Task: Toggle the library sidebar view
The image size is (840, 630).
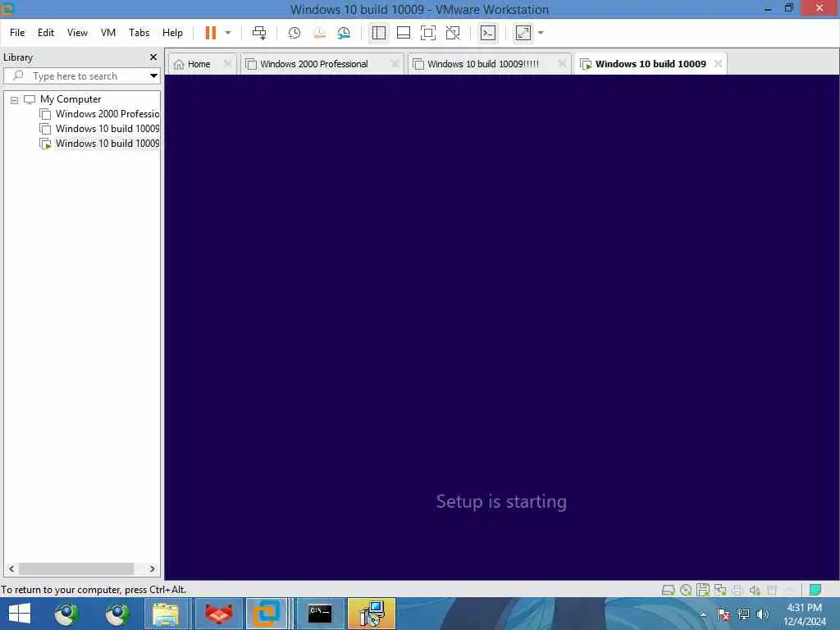Action: pyautogui.click(x=379, y=33)
